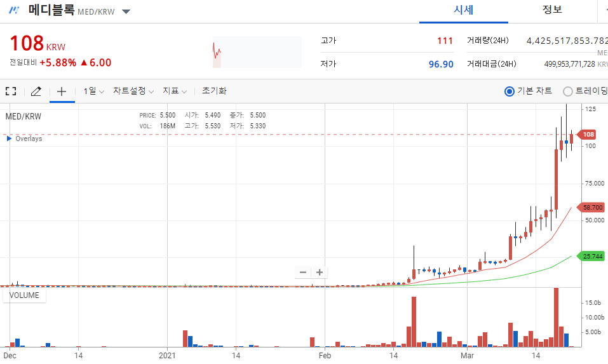The height and width of the screenshot is (364, 608).
Task: Switch to the 정보 tab
Action: (x=552, y=10)
